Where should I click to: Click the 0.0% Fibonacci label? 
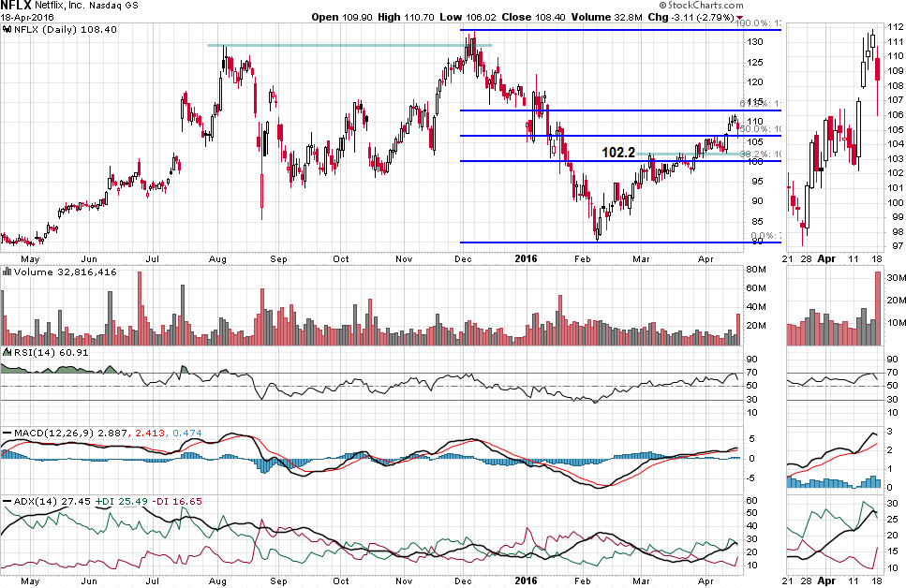[766, 236]
